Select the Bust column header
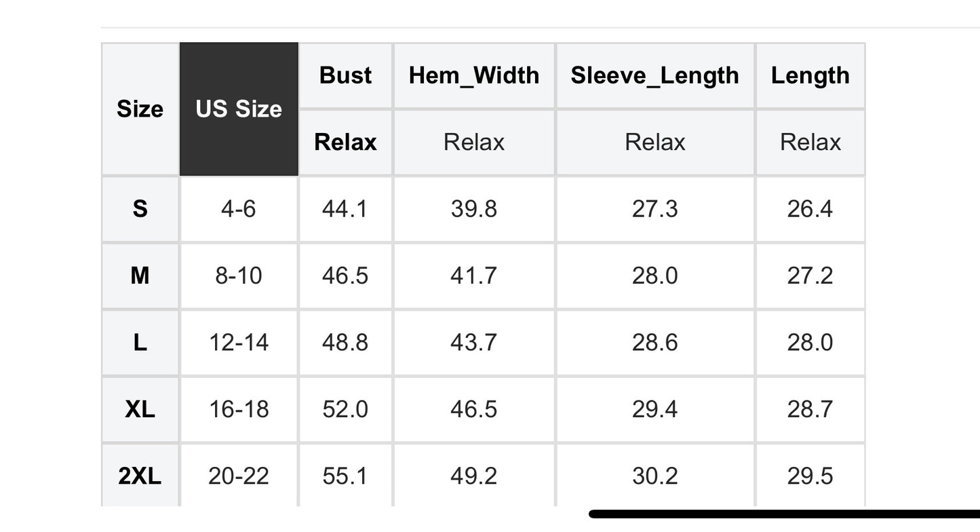This screenshot has width=980, height=532. click(x=345, y=75)
